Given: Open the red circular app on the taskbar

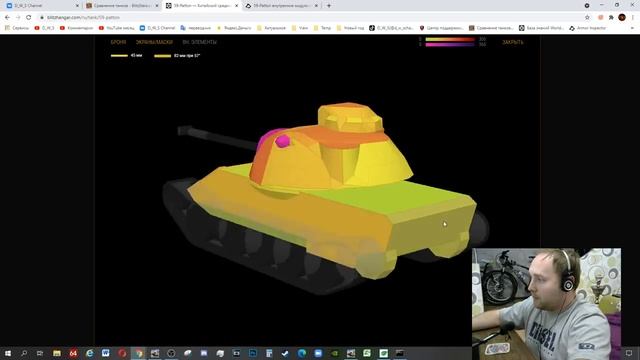Looking at the screenshot, I should coord(122,353).
